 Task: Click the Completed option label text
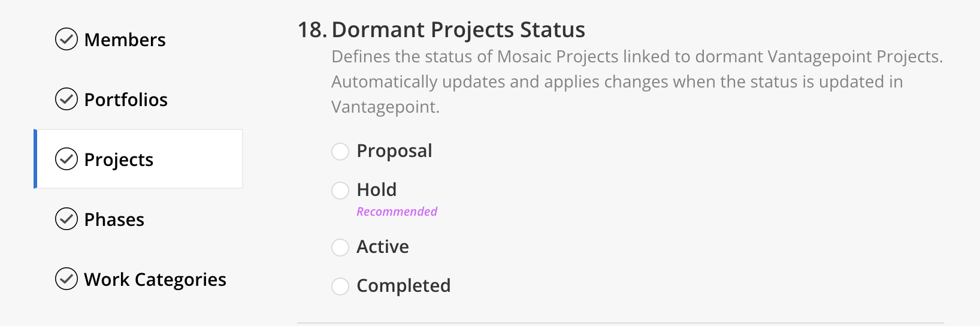[x=403, y=286]
